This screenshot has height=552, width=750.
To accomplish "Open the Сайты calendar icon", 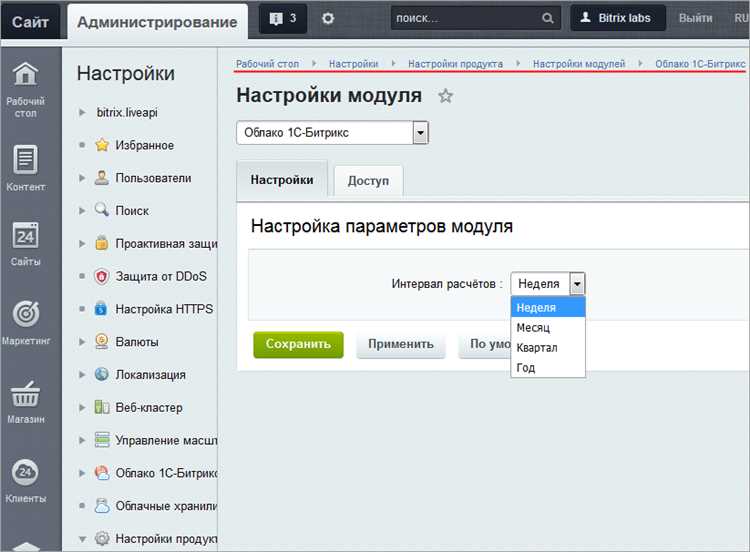I will (25, 235).
